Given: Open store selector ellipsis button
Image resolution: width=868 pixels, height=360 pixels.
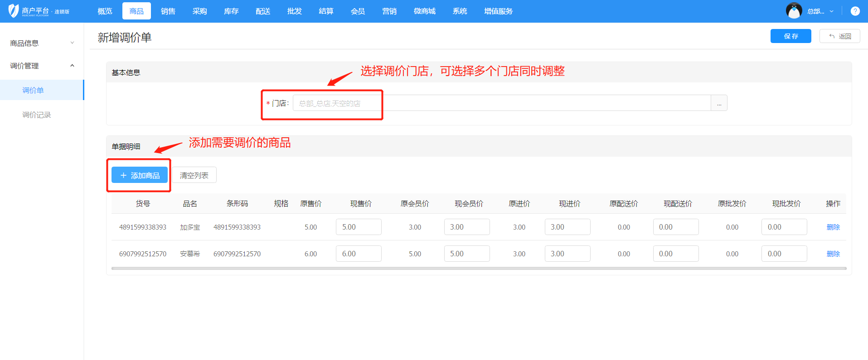Looking at the screenshot, I should 719,103.
